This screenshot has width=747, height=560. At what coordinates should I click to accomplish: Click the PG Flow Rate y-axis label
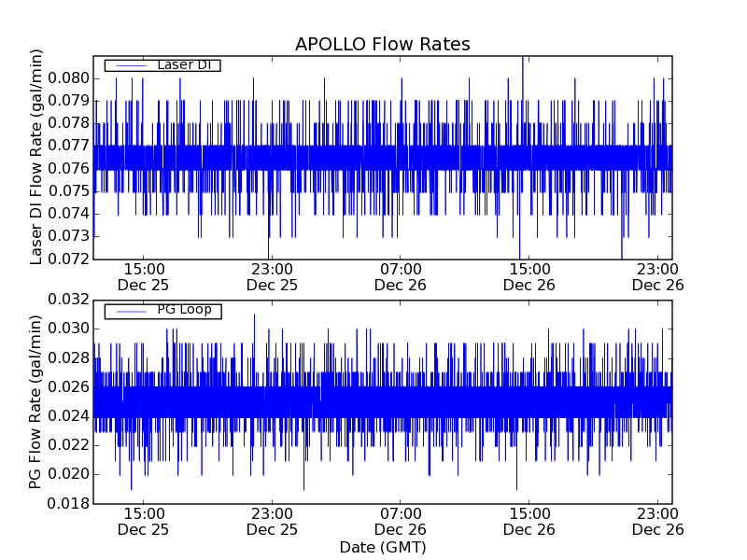[x=37, y=401]
